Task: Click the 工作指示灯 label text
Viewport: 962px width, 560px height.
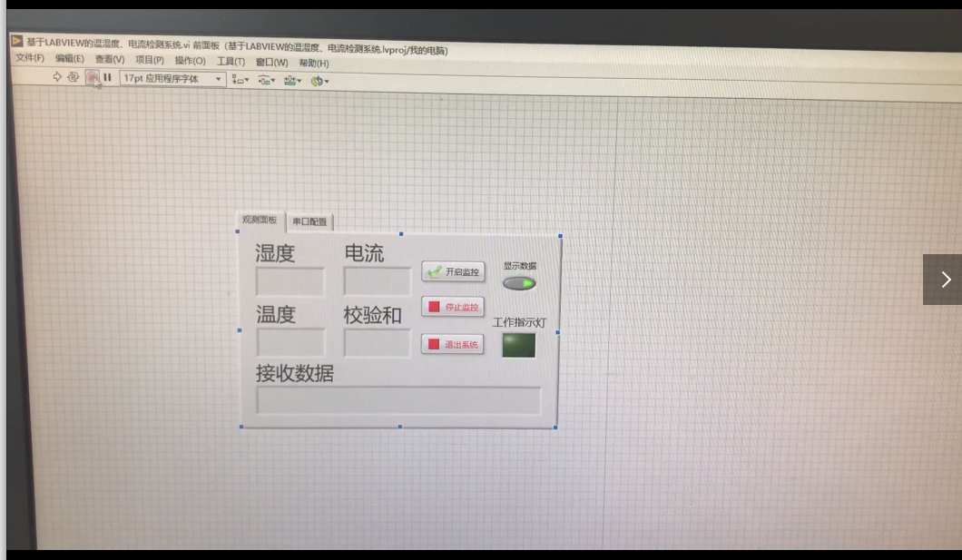Action: [519, 322]
